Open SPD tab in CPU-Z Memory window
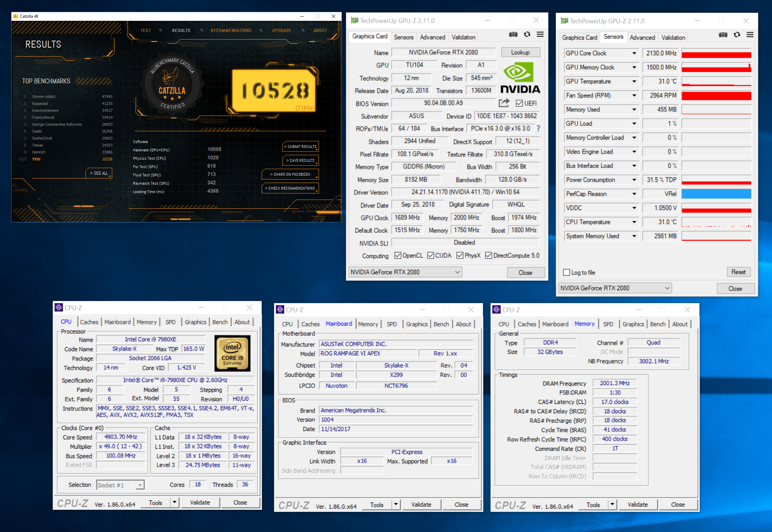 [x=608, y=324]
